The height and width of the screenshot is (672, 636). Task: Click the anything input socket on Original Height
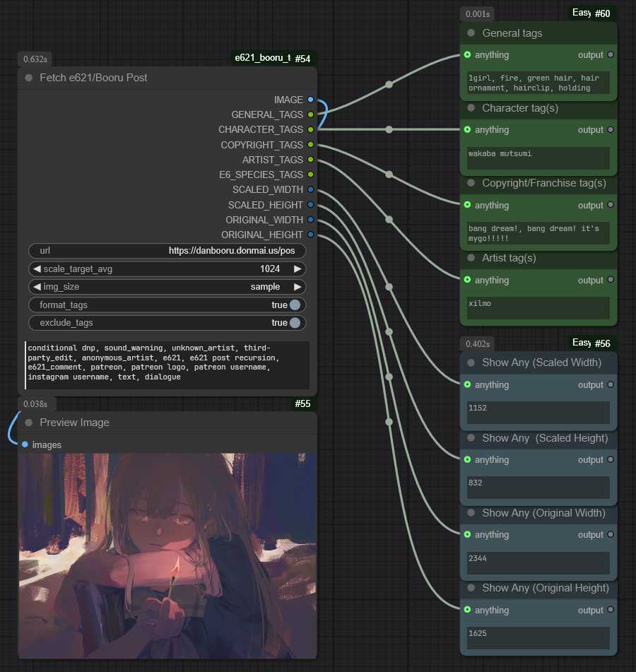point(468,610)
